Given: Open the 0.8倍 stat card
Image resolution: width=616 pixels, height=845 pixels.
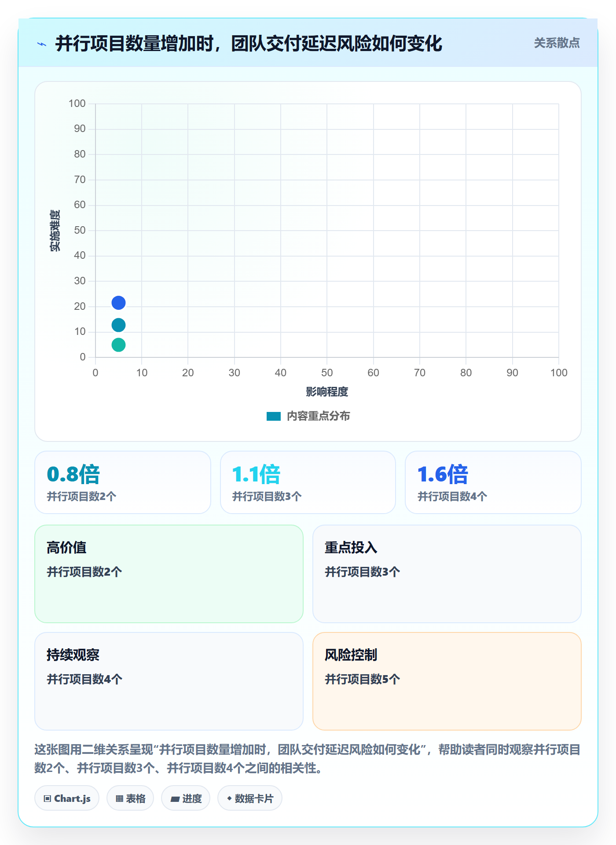Looking at the screenshot, I should tap(123, 482).
